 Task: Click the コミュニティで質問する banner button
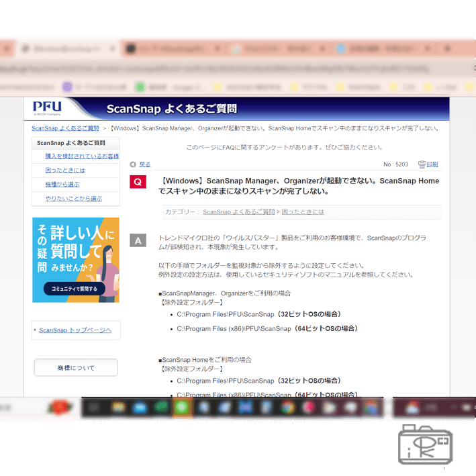pyautogui.click(x=75, y=289)
